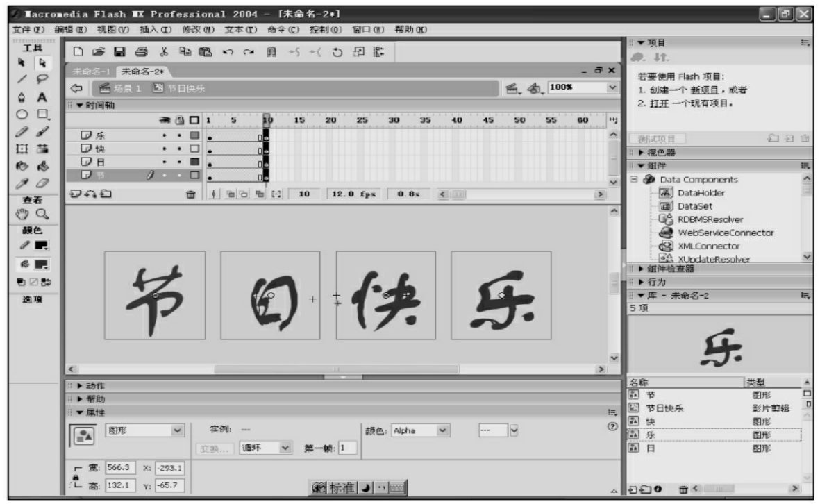820x504 pixels.
Task: Open the Alpha color effect dropdown
Action: tap(443, 430)
